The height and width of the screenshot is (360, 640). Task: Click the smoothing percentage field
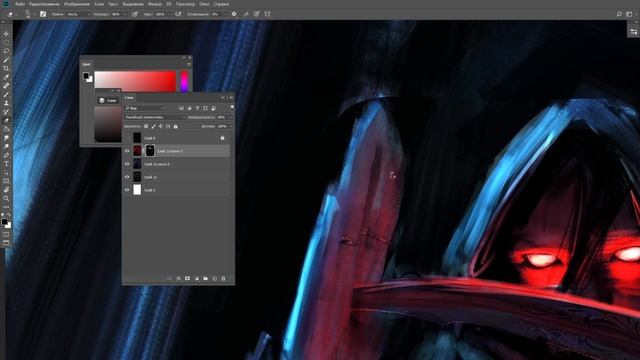215,14
